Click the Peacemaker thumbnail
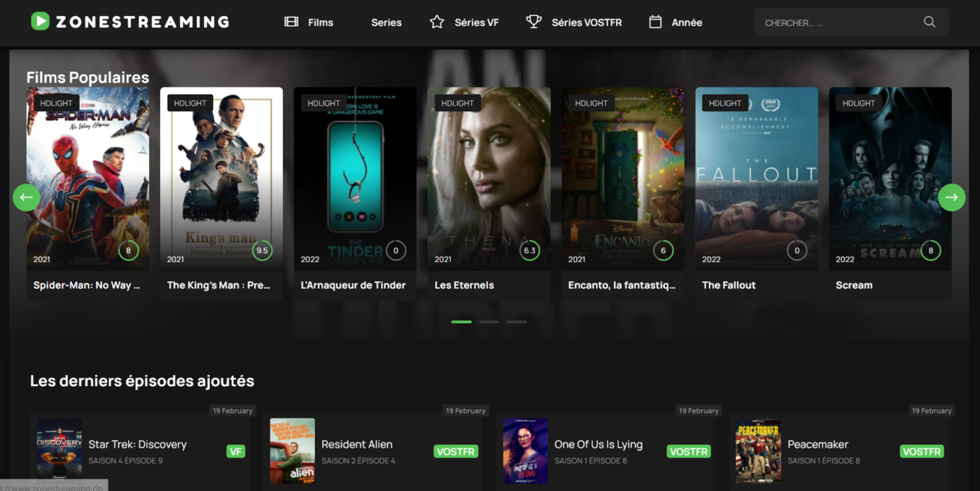 pos(758,451)
